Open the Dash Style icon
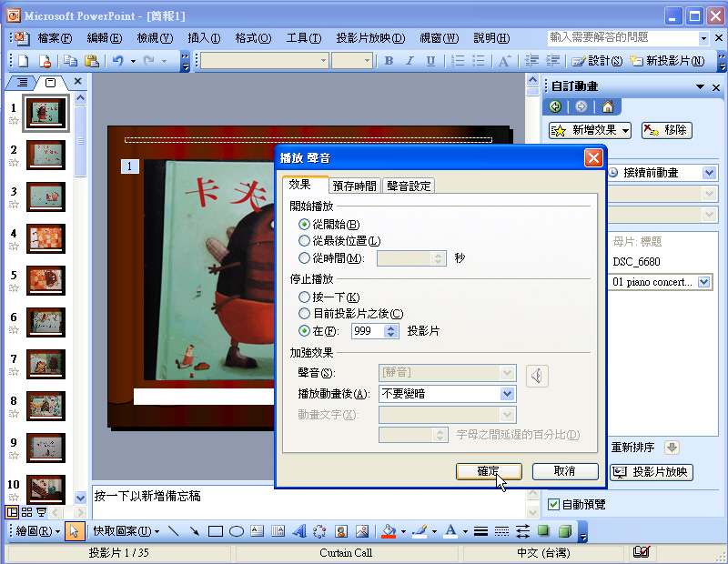 (501, 531)
